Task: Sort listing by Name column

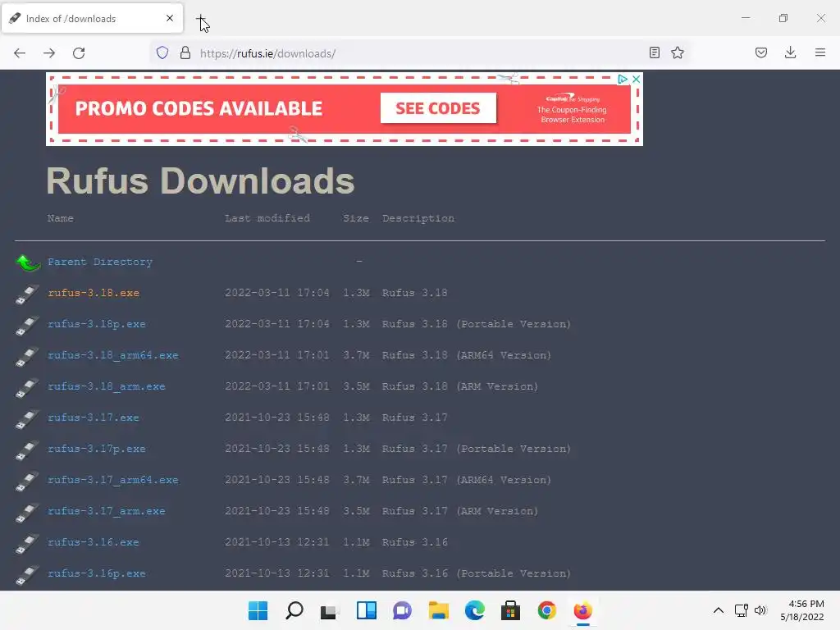Action: click(x=61, y=218)
